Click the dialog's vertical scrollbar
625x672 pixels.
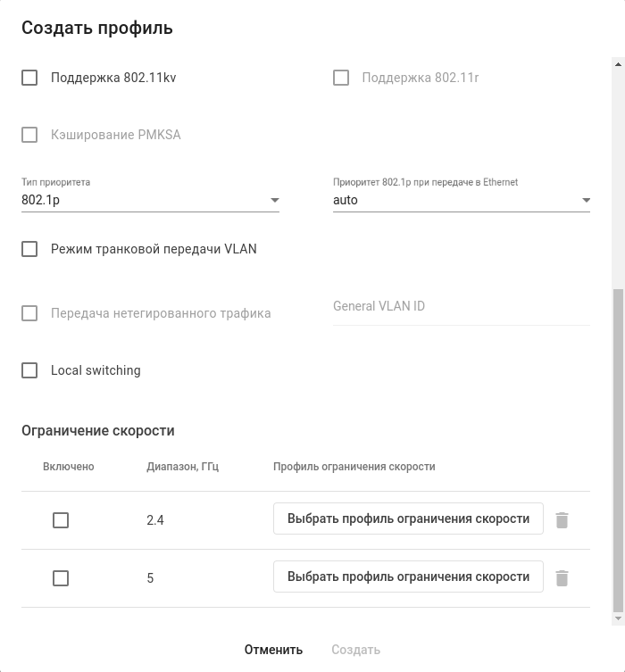[x=618, y=446]
